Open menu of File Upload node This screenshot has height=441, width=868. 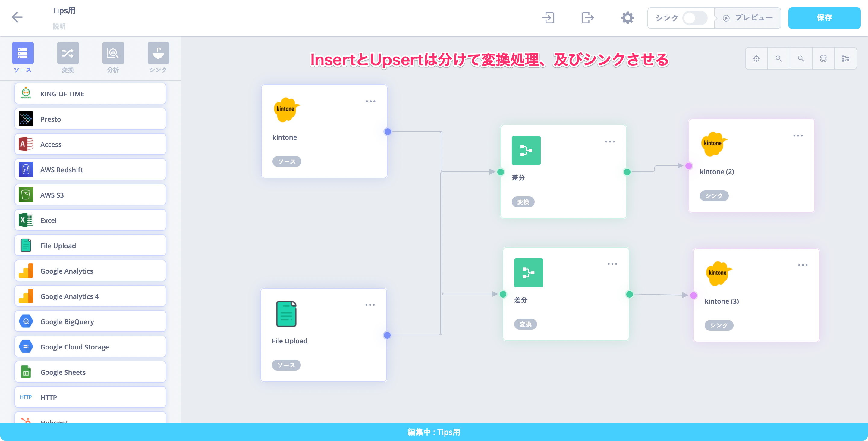pos(370,305)
